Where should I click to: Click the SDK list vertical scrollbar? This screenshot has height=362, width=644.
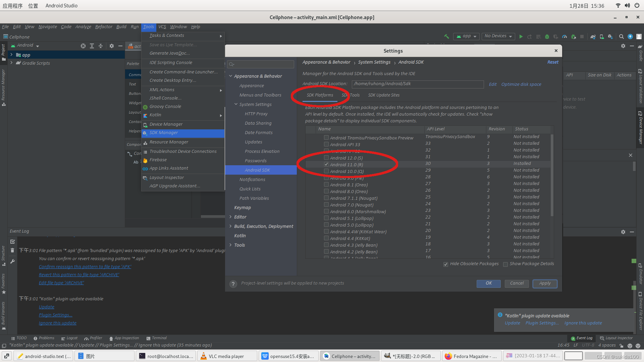click(x=552, y=175)
